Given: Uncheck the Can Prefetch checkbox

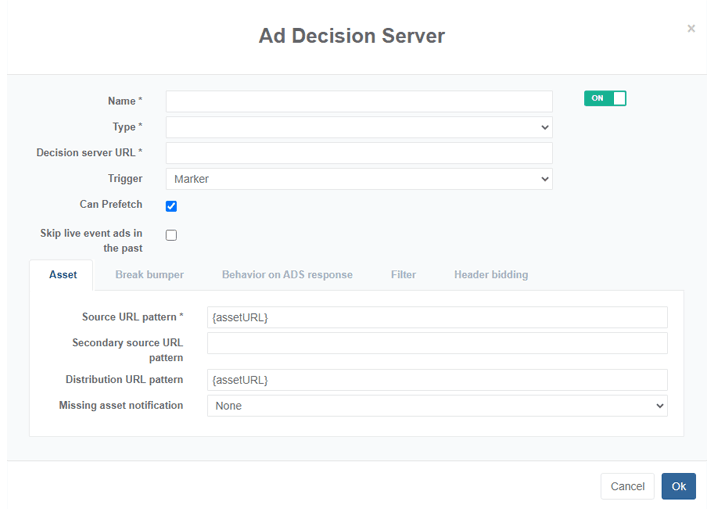Looking at the screenshot, I should pos(171,206).
